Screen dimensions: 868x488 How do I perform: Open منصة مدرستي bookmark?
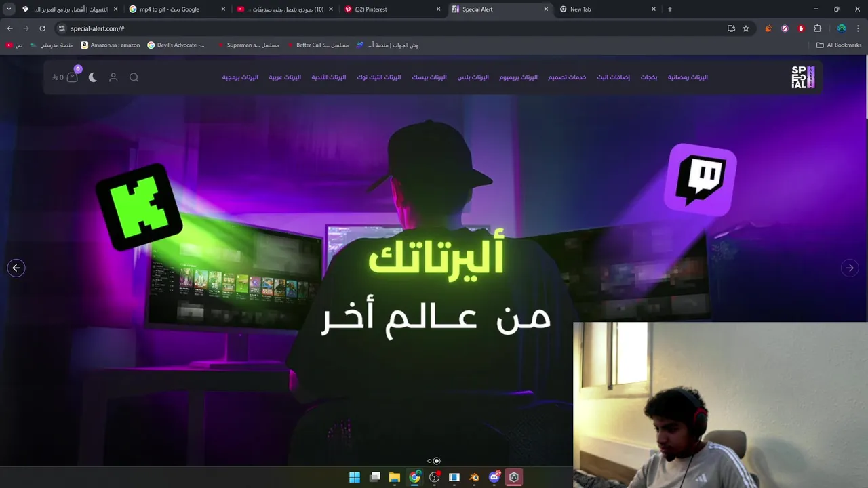52,45
